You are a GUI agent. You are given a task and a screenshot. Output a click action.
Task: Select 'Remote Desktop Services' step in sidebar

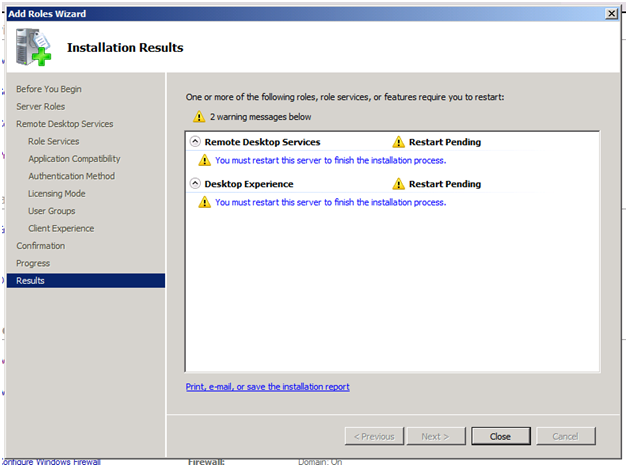64,124
